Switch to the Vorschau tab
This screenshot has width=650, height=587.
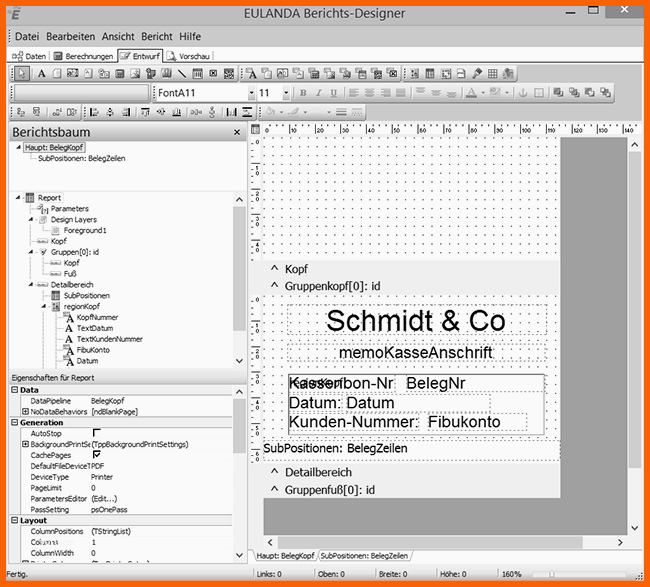(x=189, y=56)
